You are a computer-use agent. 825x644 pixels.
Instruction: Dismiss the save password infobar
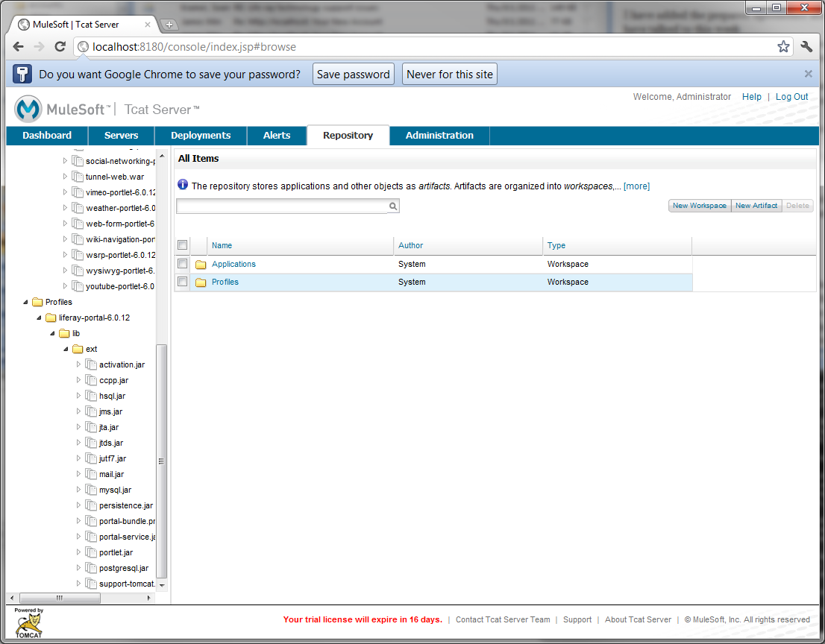pos(808,74)
